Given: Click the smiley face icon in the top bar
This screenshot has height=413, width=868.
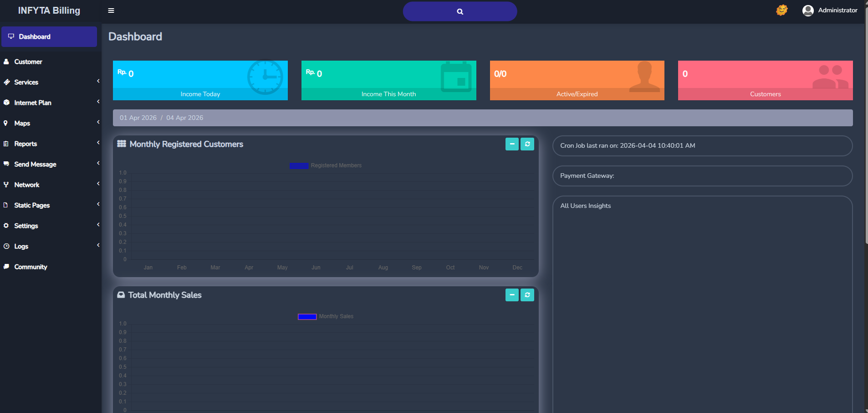Looking at the screenshot, I should pyautogui.click(x=781, y=10).
